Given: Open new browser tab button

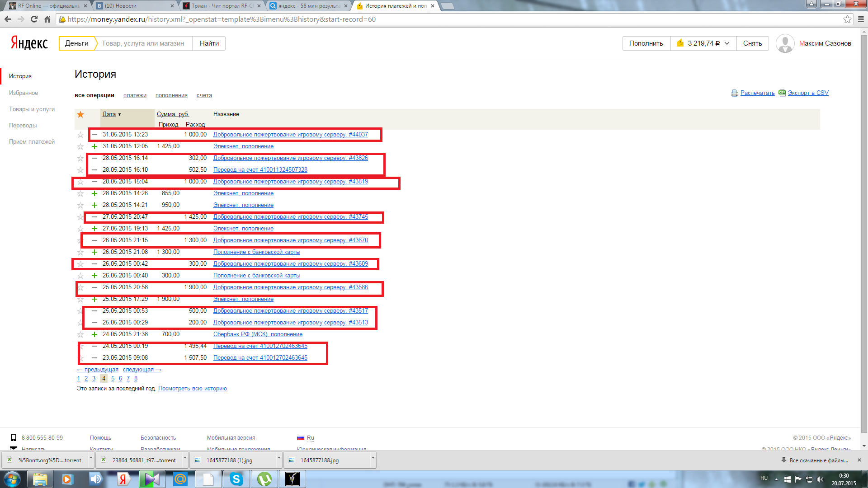Looking at the screenshot, I should [x=447, y=6].
